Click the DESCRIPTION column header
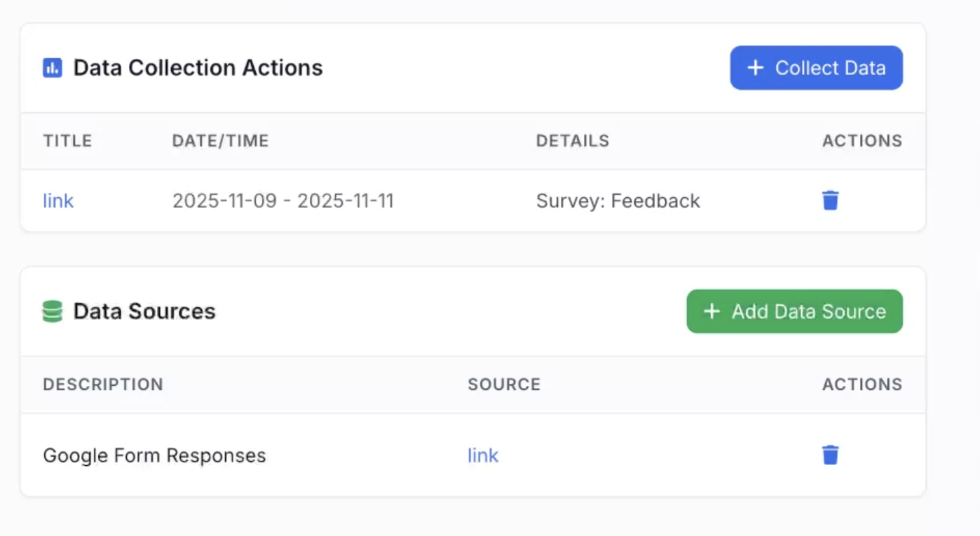This screenshot has height=536, width=980. pyautogui.click(x=103, y=384)
